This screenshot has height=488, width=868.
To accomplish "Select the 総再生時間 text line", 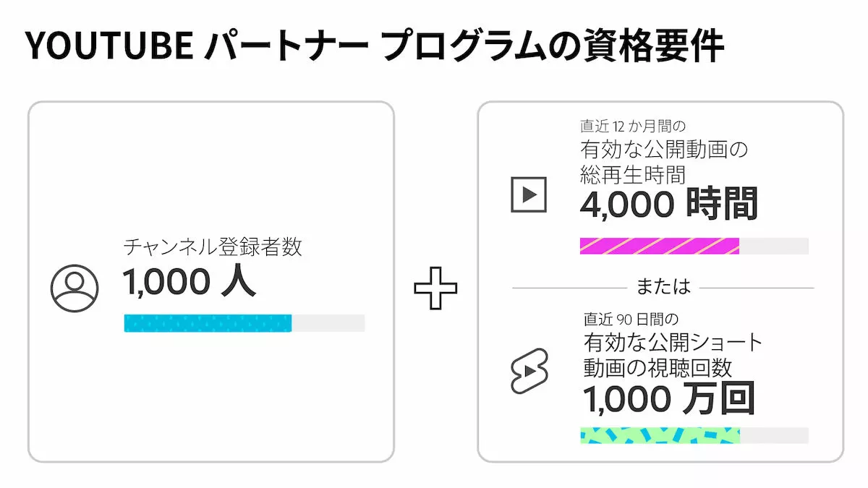I will click(x=633, y=174).
